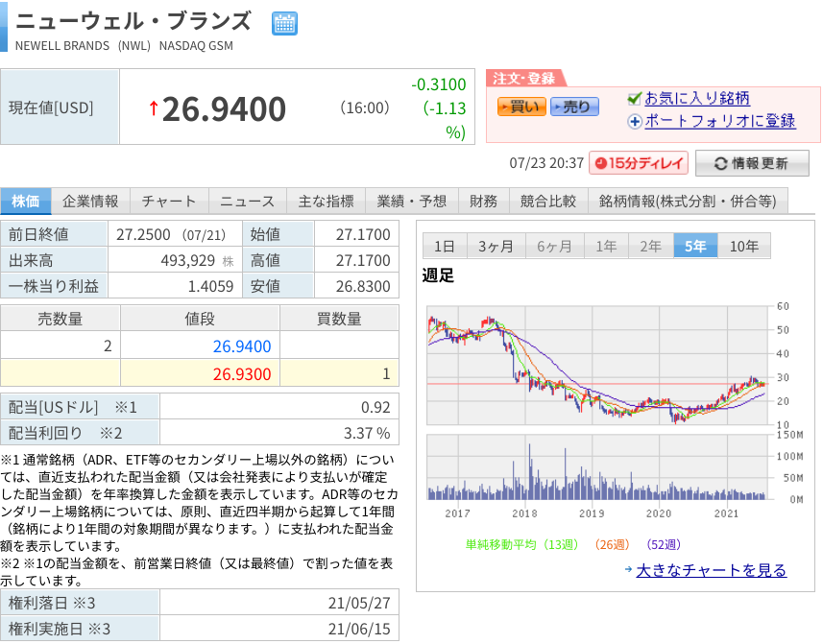
Task: Select the 5年 chart range
Action: point(695,246)
